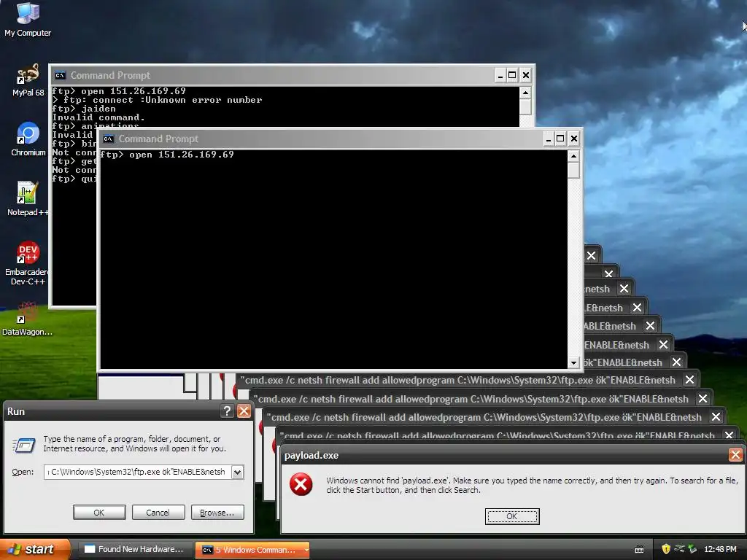Focus the Open text field in Run
This screenshot has width=747, height=560.
click(x=138, y=472)
